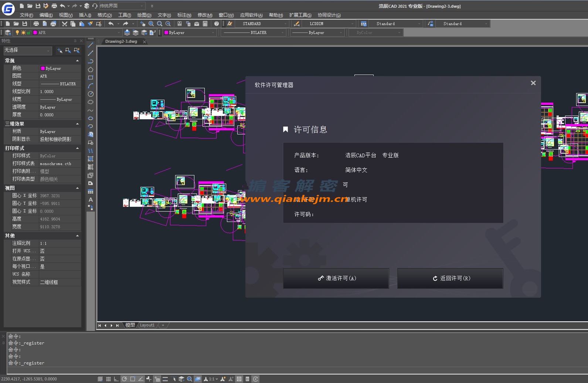Click the 线型比例 value 1.0000 field

pyautogui.click(x=60, y=92)
